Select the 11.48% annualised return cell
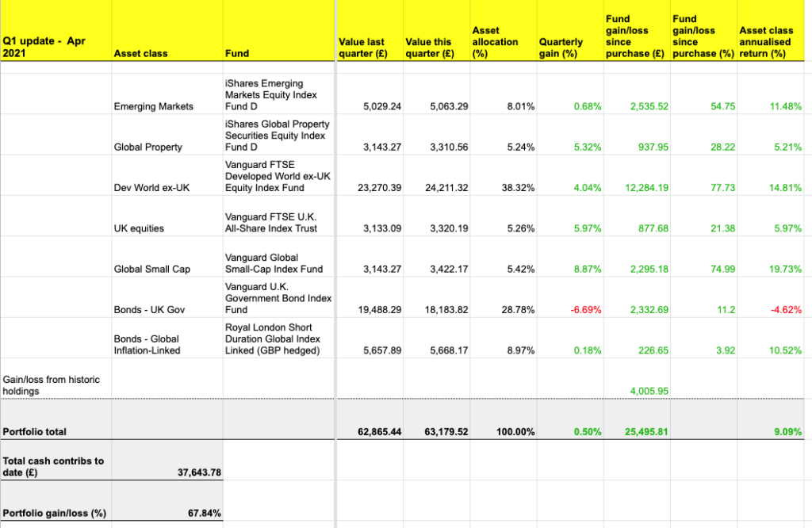The width and height of the screenshot is (812, 528). coord(771,94)
